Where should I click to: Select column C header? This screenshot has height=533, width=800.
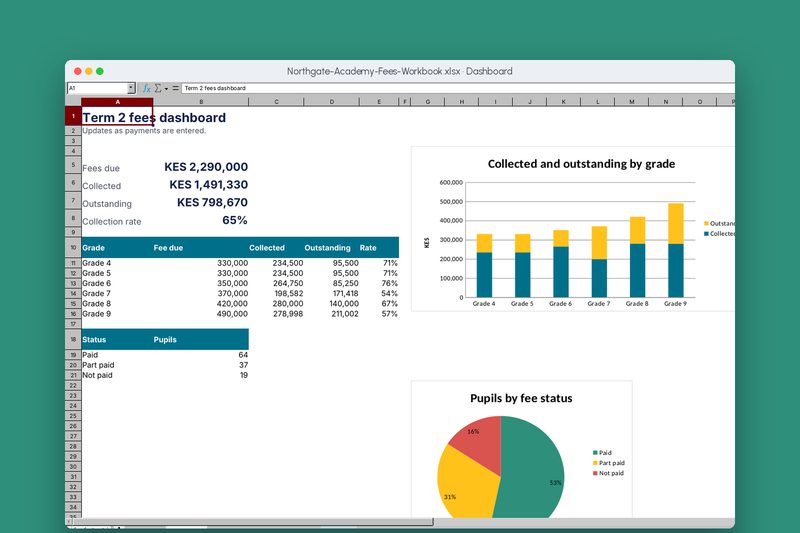[x=276, y=102]
